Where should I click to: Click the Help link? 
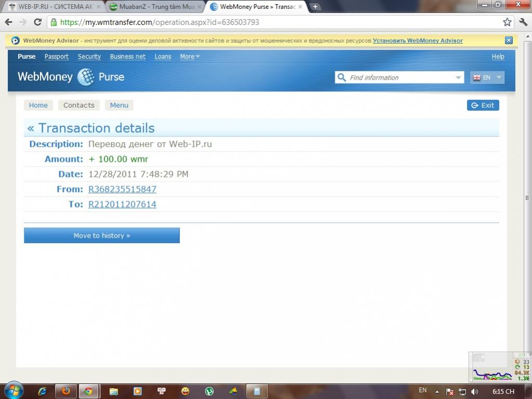coord(498,57)
